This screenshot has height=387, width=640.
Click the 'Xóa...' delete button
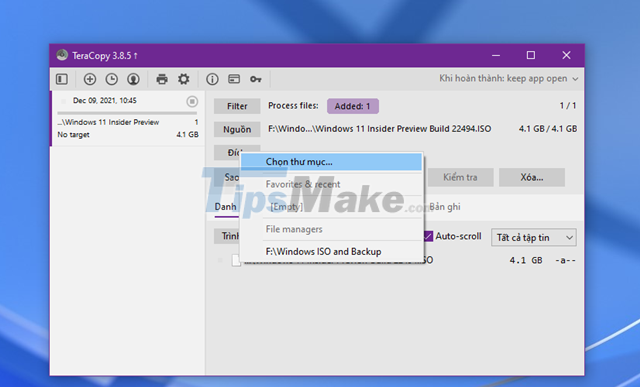coord(531,178)
